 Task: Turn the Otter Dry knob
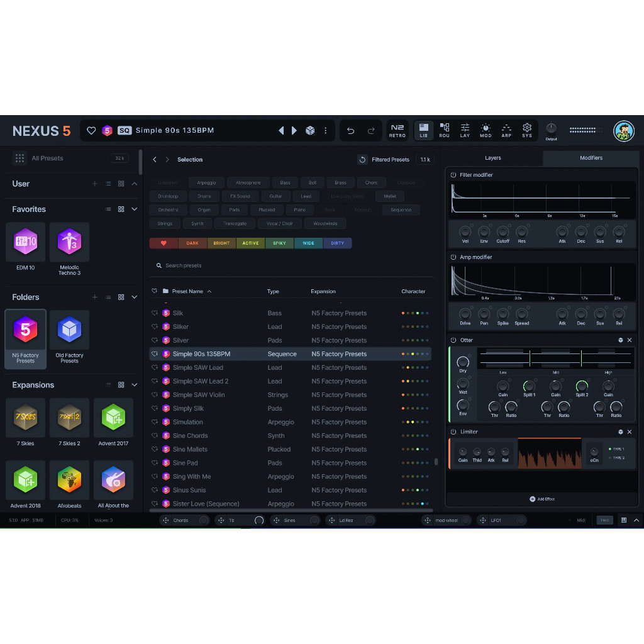463,362
